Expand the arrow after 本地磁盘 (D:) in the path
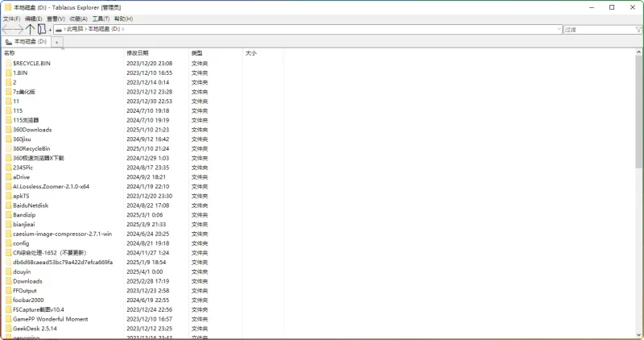This screenshot has width=644, height=340. (x=123, y=29)
